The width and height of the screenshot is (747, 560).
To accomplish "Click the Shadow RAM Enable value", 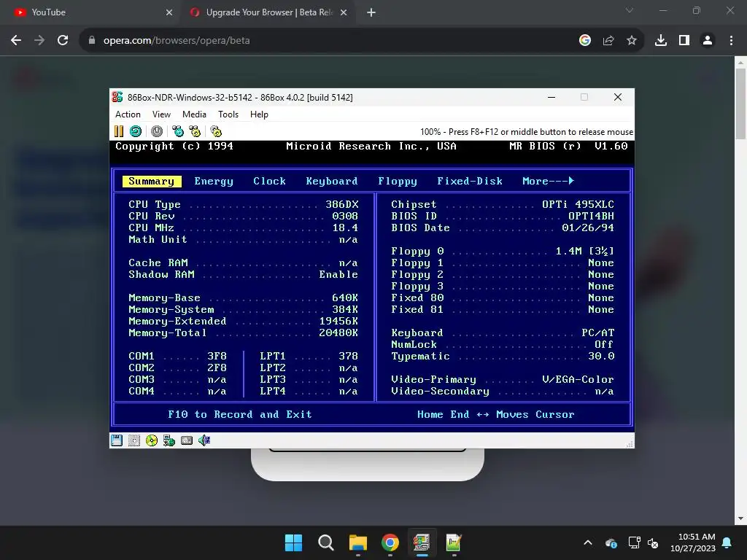I will [338, 274].
